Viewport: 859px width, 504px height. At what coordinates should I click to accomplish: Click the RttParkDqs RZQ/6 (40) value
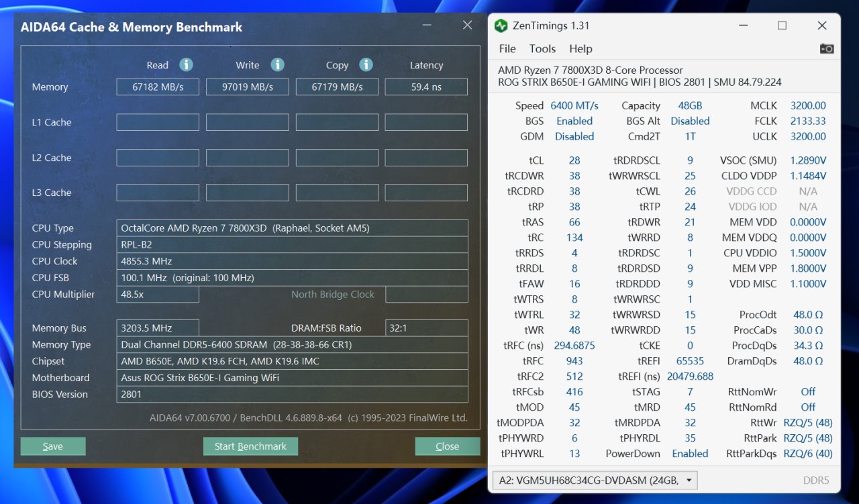tap(808, 454)
